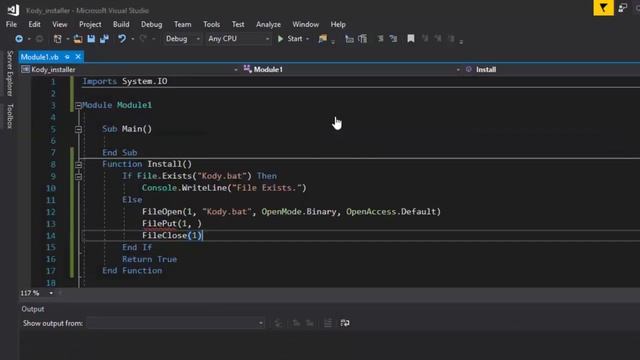Image resolution: width=640 pixels, height=360 pixels.
Task: Click the Open File folder icon
Action: point(78,39)
